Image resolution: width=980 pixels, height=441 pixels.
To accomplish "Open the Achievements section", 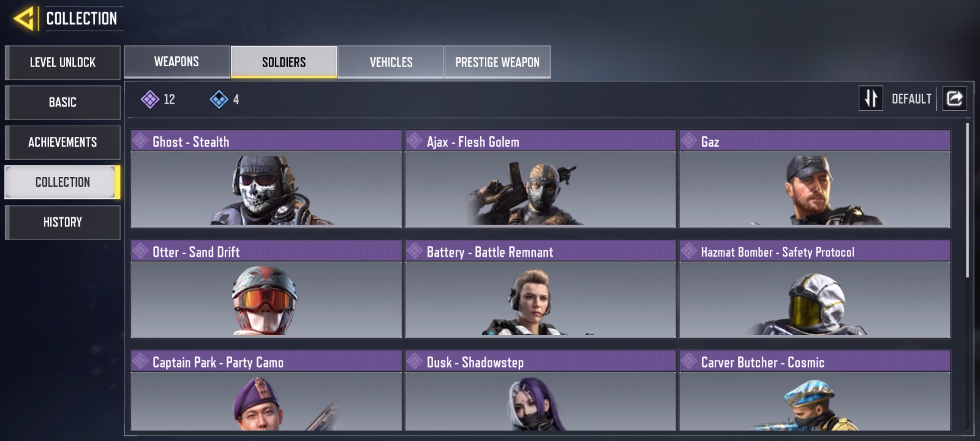I will click(62, 142).
